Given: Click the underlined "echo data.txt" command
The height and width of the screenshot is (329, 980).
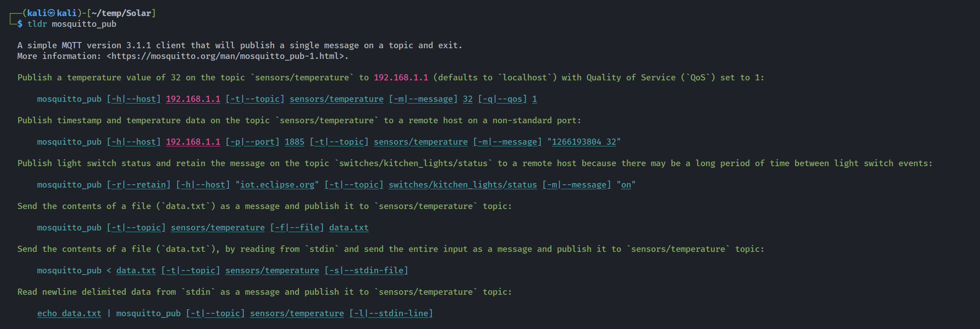Looking at the screenshot, I should [69, 313].
